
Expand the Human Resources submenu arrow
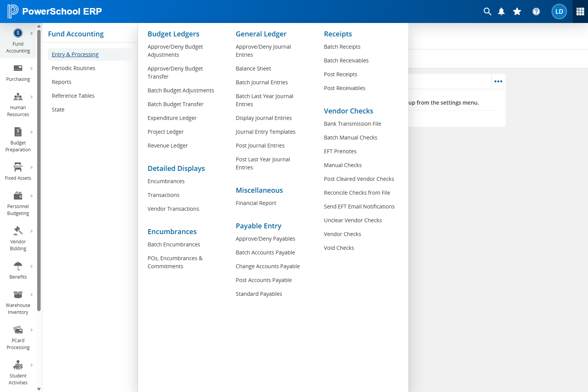[31, 97]
